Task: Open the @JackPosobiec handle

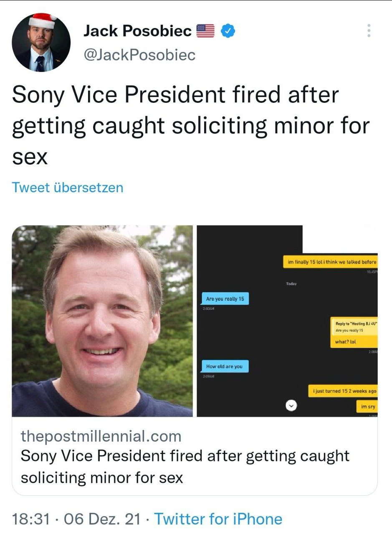Action: click(140, 55)
